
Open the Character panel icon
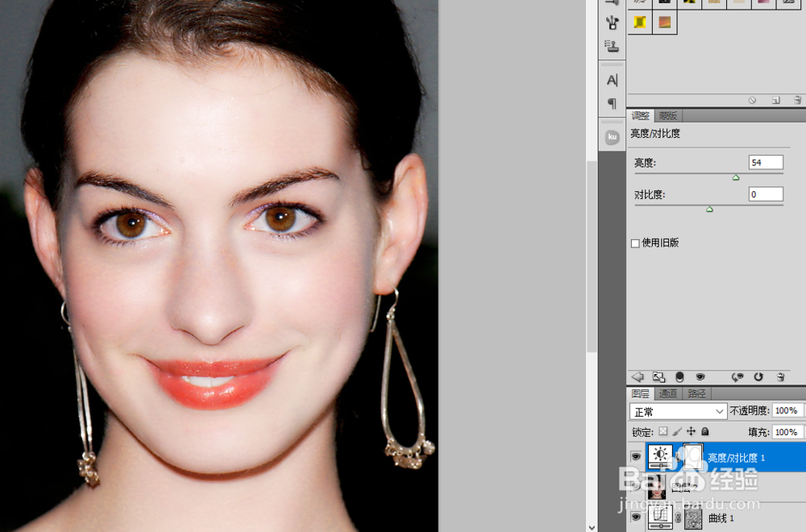pyautogui.click(x=612, y=80)
